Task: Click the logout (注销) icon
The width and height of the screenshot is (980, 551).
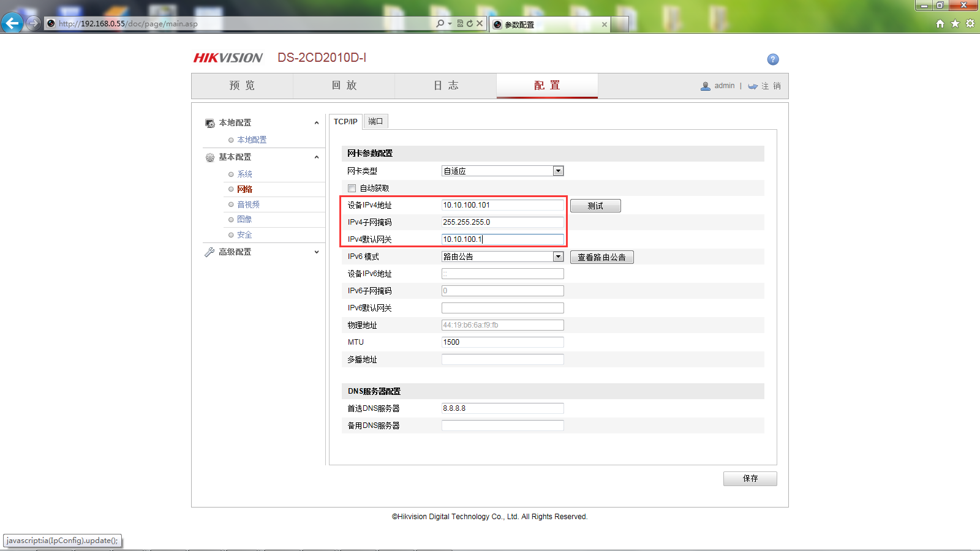Action: (x=753, y=86)
